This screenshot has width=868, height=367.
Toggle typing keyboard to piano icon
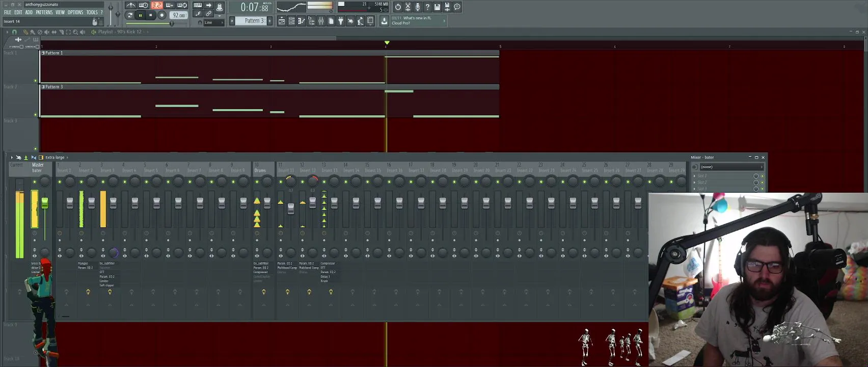tap(198, 6)
